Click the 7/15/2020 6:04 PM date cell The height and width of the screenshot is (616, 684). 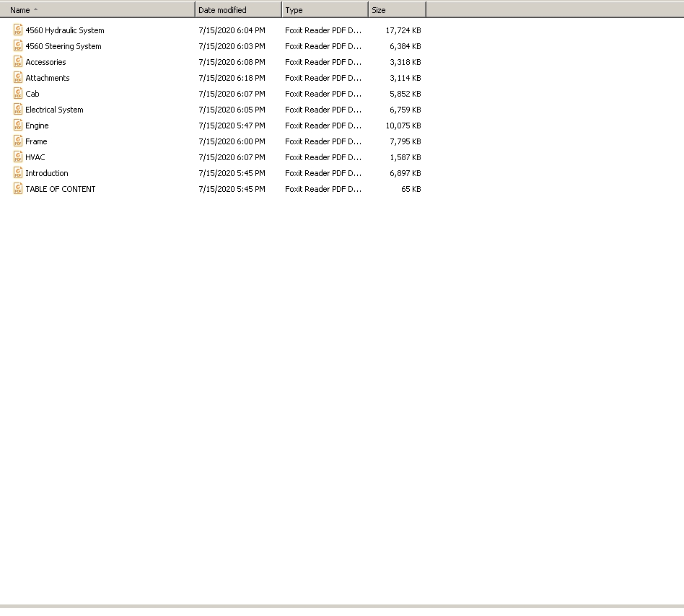tap(232, 30)
